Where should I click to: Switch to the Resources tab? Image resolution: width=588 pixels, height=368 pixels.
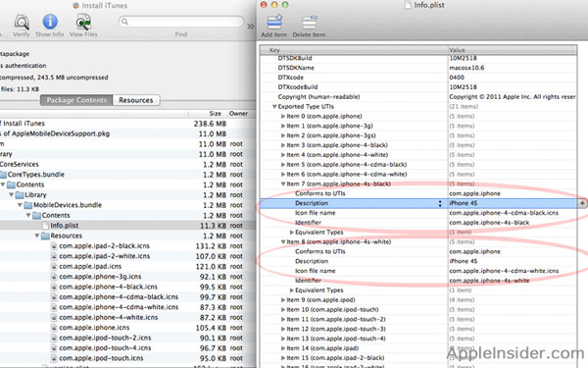tap(136, 100)
